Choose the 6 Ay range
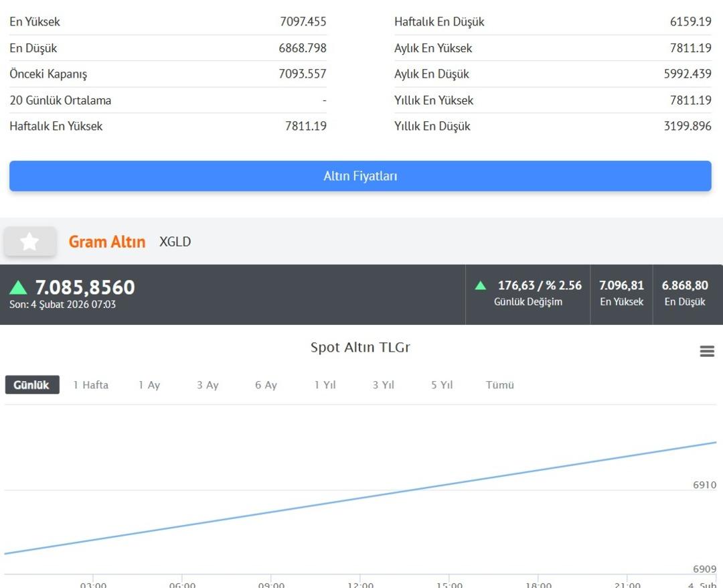The height and width of the screenshot is (588, 723). (x=266, y=385)
